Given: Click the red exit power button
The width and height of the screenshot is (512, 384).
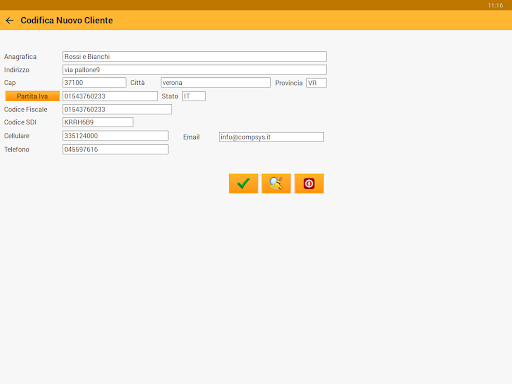Looking at the screenshot, I should (309, 183).
